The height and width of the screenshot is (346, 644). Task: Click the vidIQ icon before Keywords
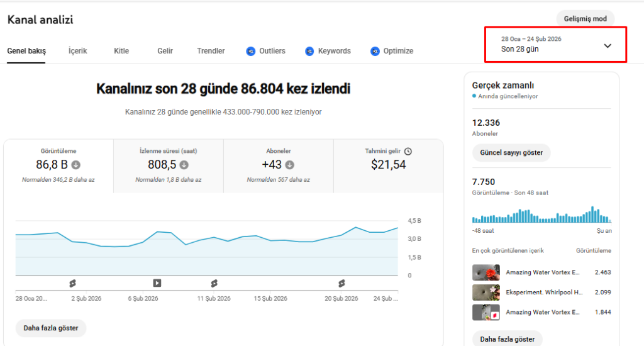click(309, 51)
